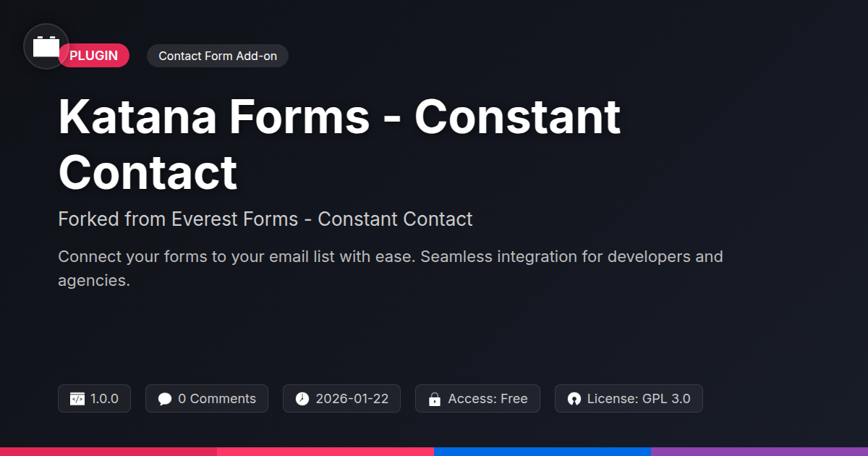The width and height of the screenshot is (868, 456).
Task: Click the Katana Forms - Constant Contact title
Action: tap(339, 144)
